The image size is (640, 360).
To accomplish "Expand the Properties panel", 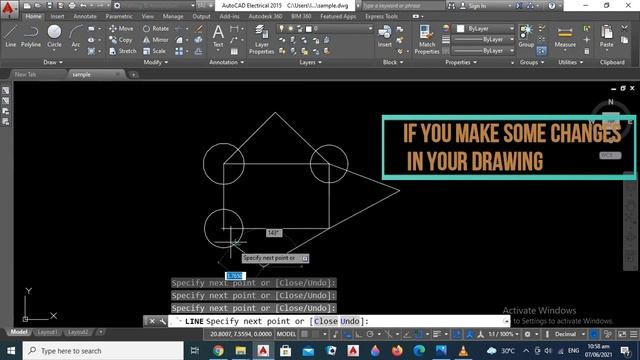I will click(x=461, y=62).
